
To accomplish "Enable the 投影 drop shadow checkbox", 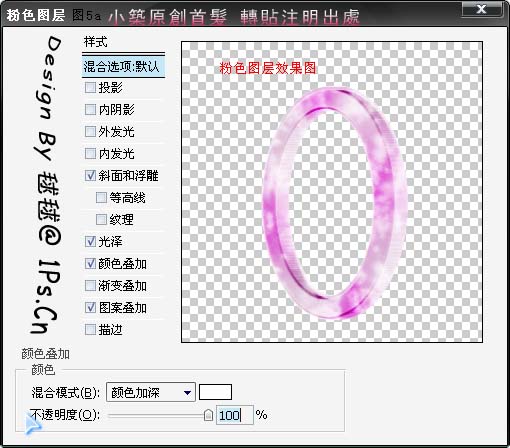I will (x=90, y=88).
